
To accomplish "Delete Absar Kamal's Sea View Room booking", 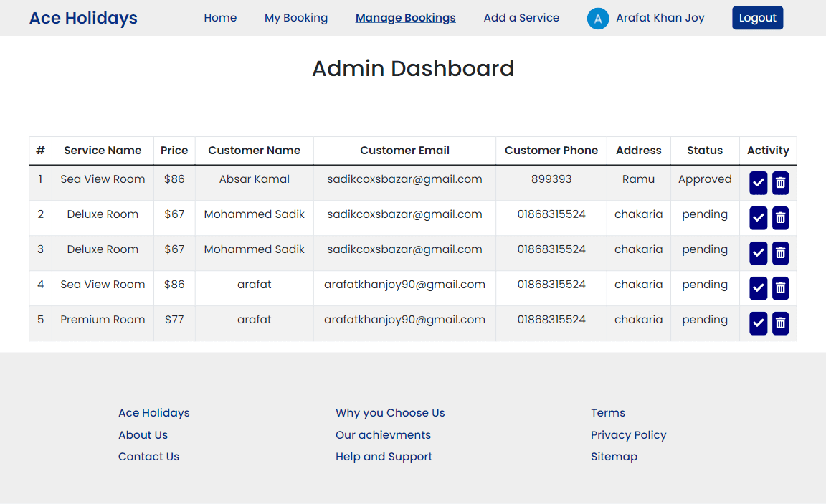I will pos(780,183).
